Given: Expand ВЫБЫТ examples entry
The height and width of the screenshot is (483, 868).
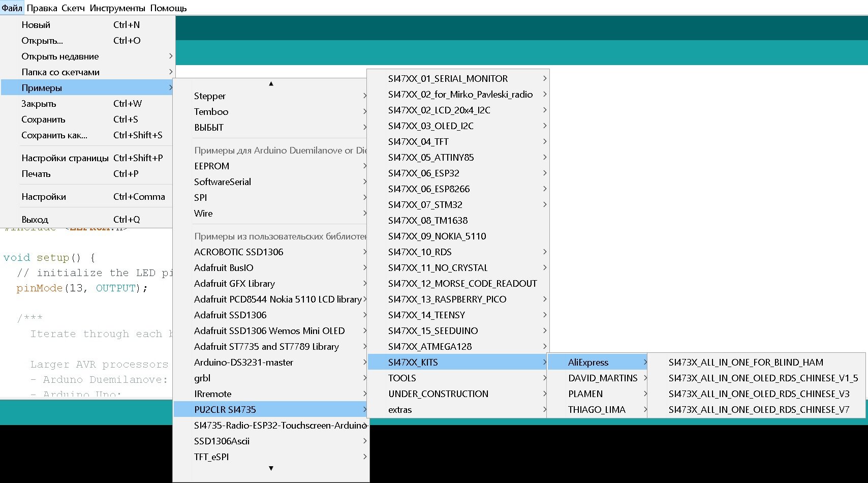Looking at the screenshot, I should click(x=271, y=128).
